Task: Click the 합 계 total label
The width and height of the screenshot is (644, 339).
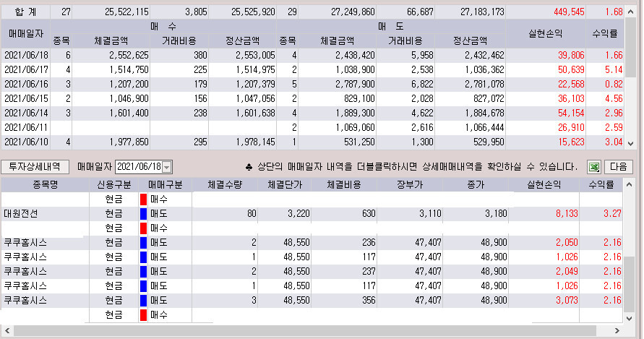Action: 25,12
